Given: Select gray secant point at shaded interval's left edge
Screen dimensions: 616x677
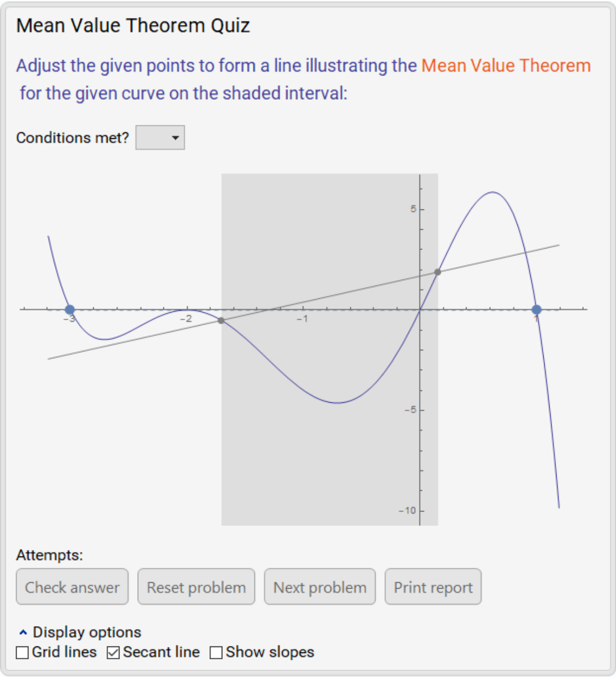Looking at the screenshot, I should [x=221, y=320].
